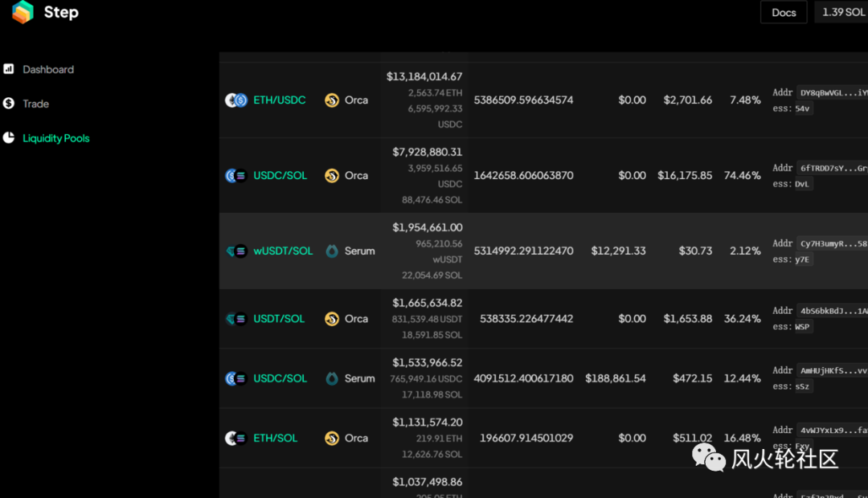Click the Dashboard chart icon
Image resolution: width=868 pixels, height=498 pixels.
click(8, 68)
